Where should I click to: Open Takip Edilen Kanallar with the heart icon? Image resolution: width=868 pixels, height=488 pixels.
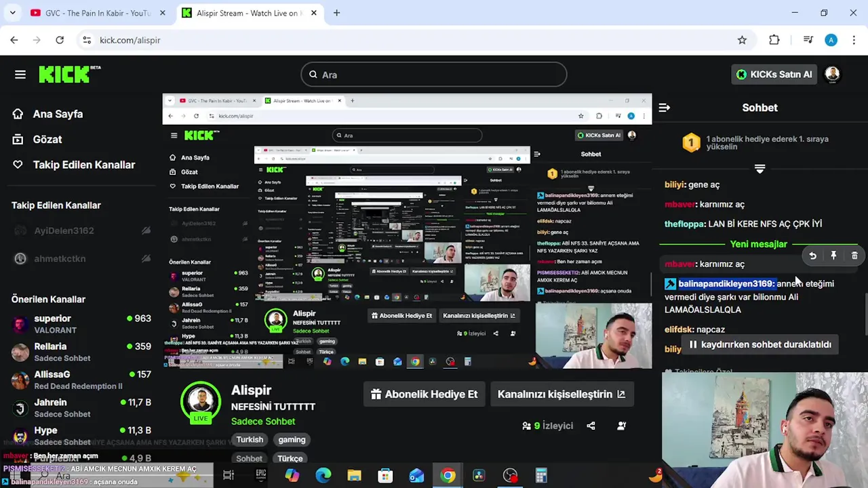point(73,165)
